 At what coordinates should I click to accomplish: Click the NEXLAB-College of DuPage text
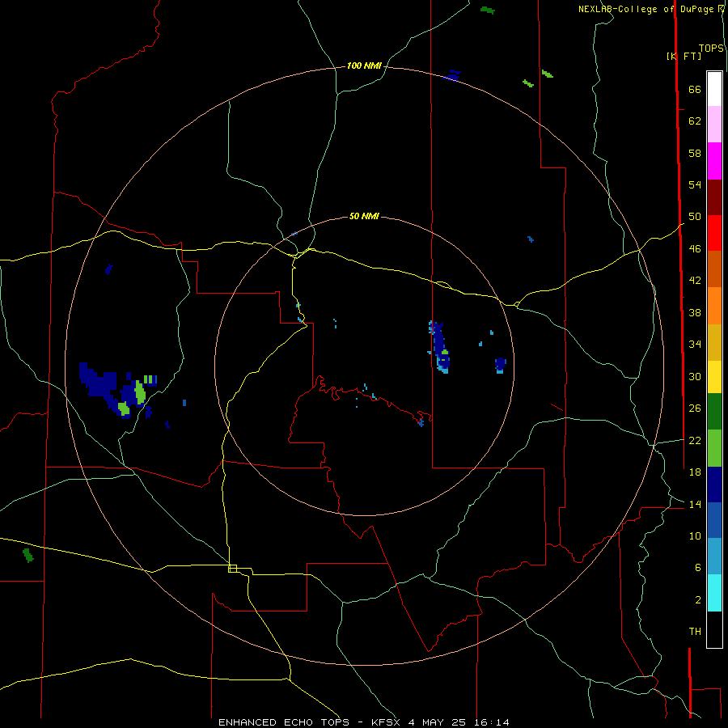(x=647, y=9)
